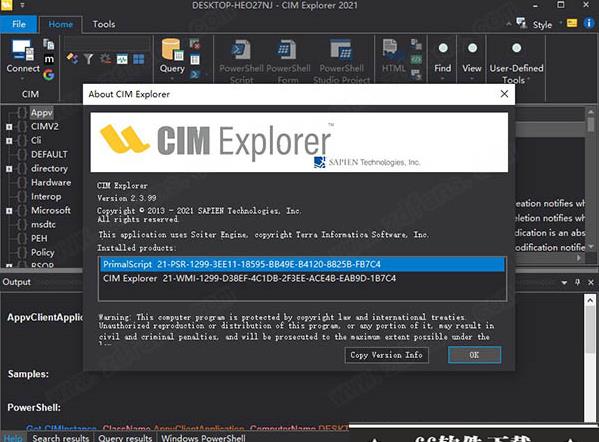Viewport: 599px width, 442px height.
Task: Click the small icon with red X near Query
Action: click(195, 44)
